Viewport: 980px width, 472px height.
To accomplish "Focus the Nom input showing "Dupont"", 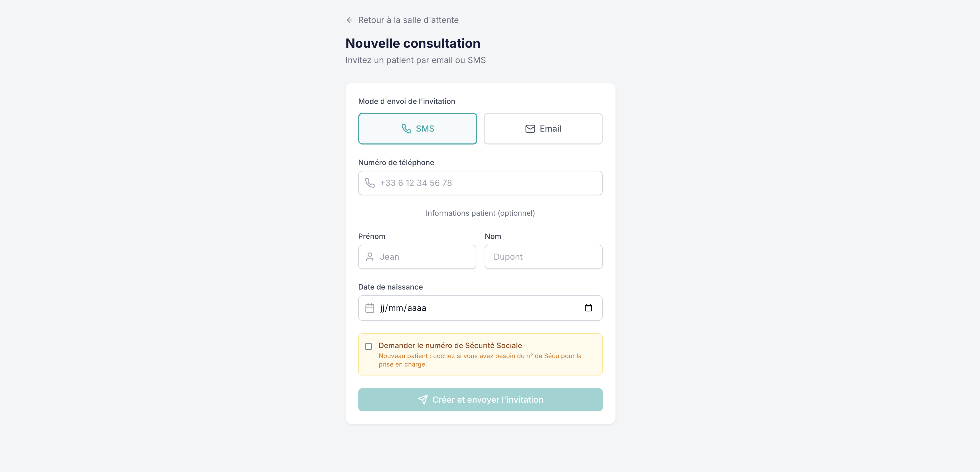I will point(543,257).
